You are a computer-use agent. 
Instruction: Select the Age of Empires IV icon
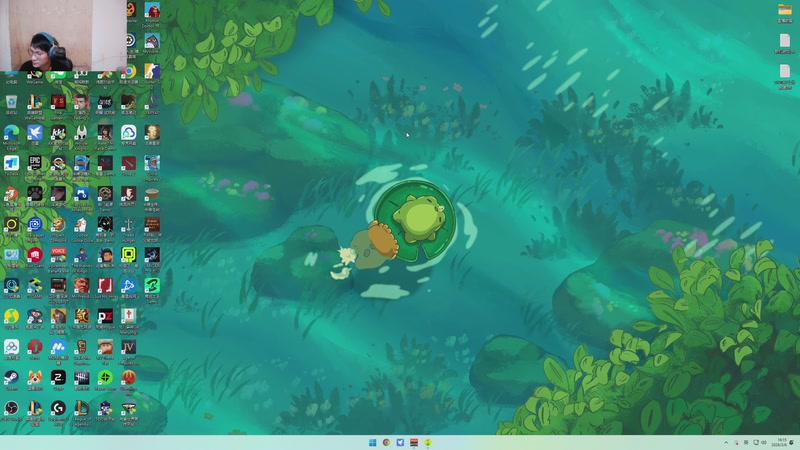[129, 347]
